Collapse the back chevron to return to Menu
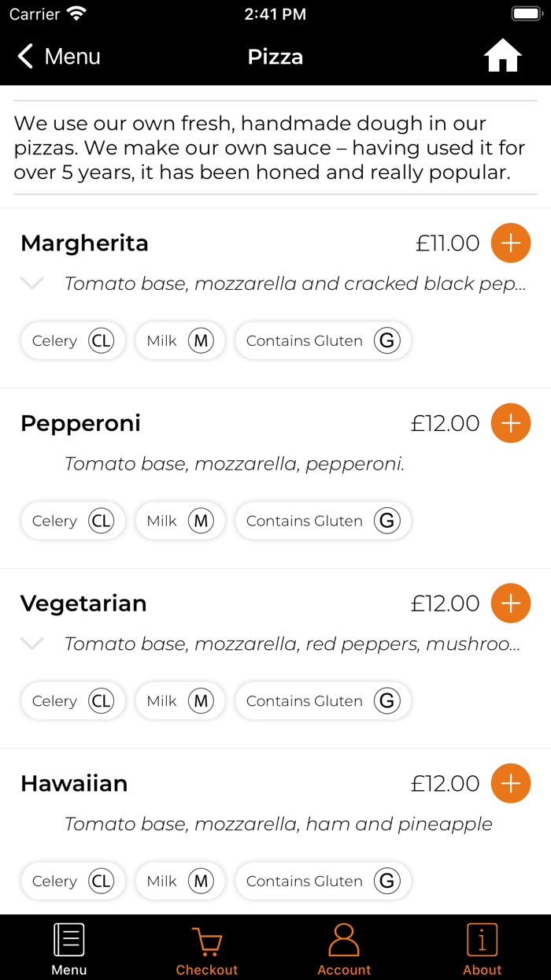 pos(24,56)
